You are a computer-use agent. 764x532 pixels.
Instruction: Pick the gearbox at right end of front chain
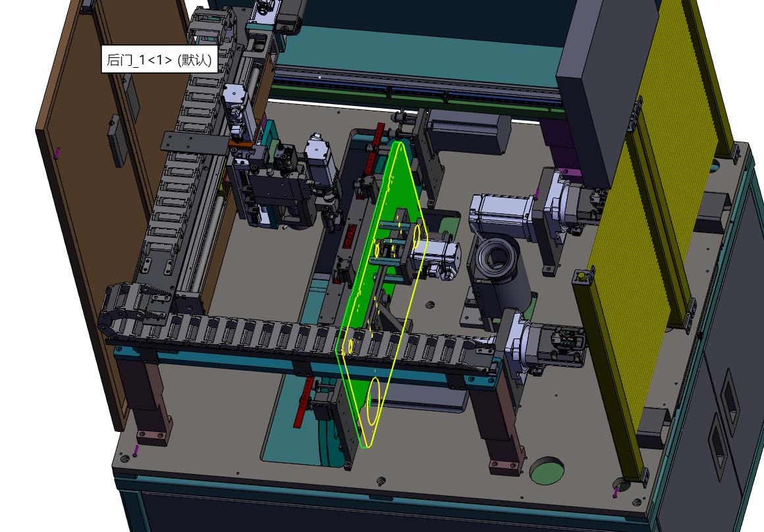(x=546, y=344)
